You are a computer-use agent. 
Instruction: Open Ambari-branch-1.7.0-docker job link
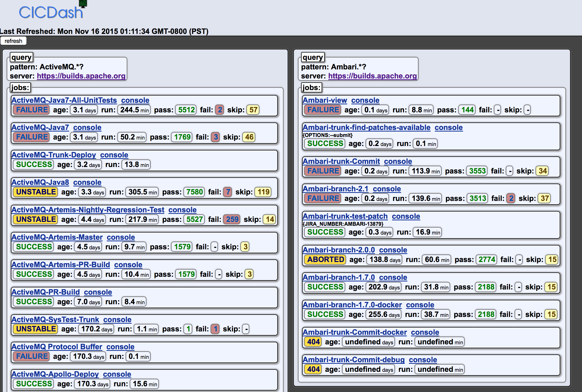click(x=352, y=305)
